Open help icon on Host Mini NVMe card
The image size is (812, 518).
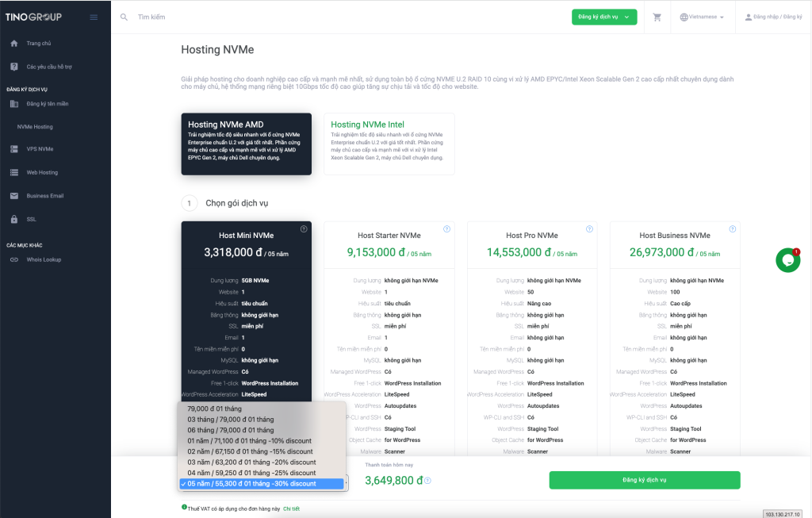click(x=304, y=229)
